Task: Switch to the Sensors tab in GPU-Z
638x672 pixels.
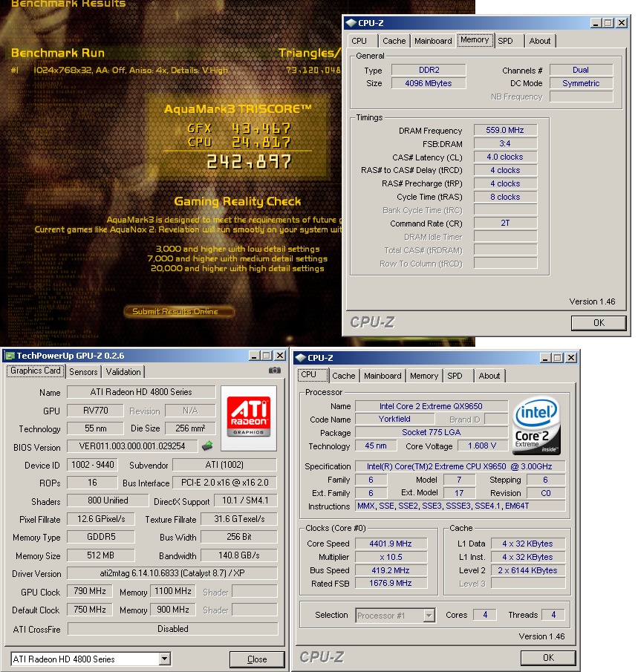Action: pos(83,371)
